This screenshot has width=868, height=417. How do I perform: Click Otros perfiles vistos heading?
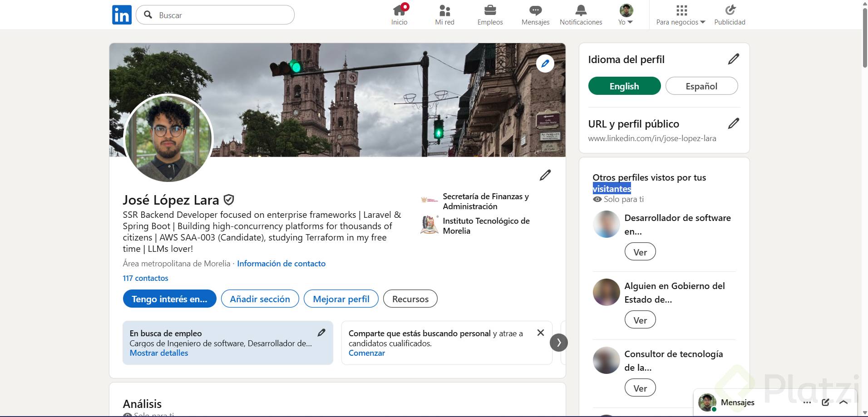(x=649, y=183)
